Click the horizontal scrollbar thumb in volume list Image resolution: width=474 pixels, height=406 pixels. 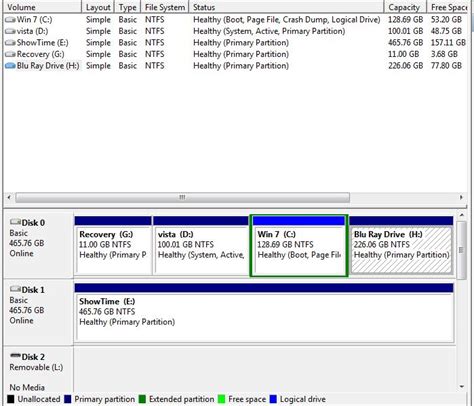(x=182, y=197)
